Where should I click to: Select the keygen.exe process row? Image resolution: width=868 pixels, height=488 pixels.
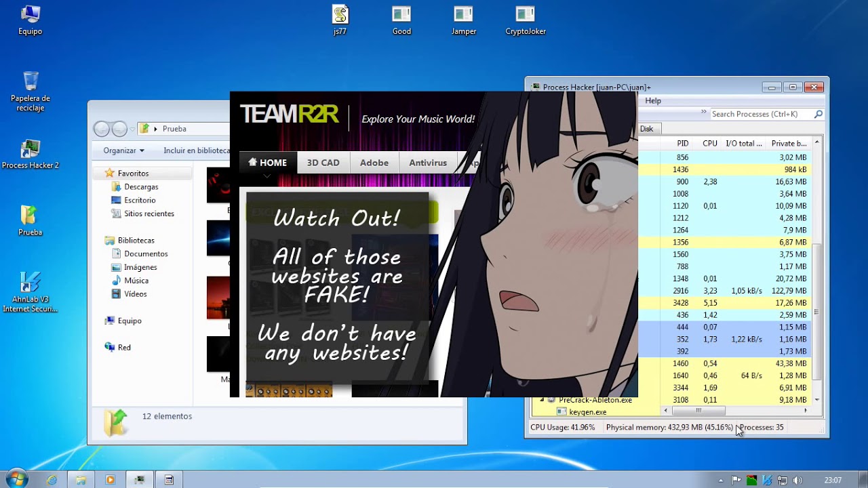pyautogui.click(x=587, y=412)
